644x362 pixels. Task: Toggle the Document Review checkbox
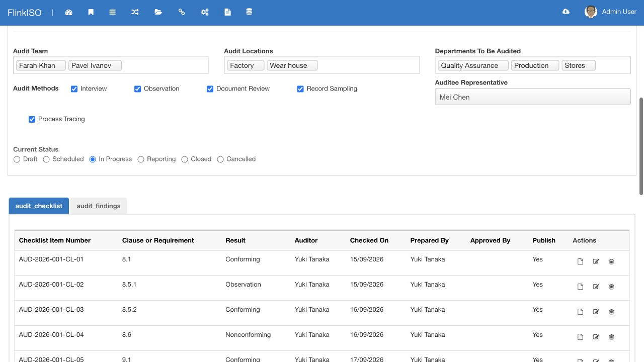[210, 89]
